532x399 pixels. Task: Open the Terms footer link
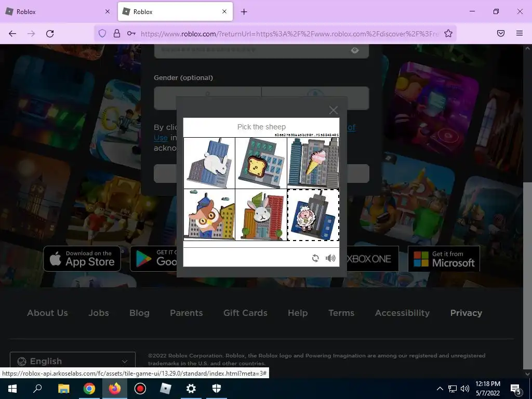(x=341, y=313)
